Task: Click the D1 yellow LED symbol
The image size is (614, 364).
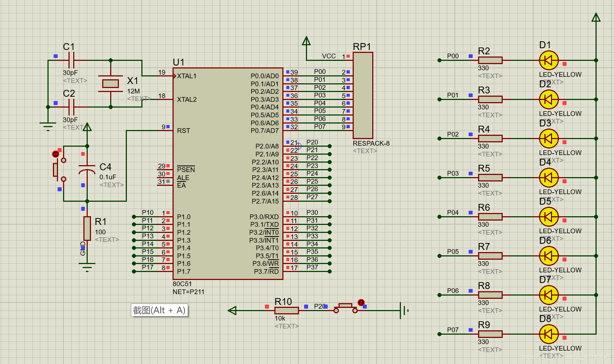Action: tap(549, 60)
